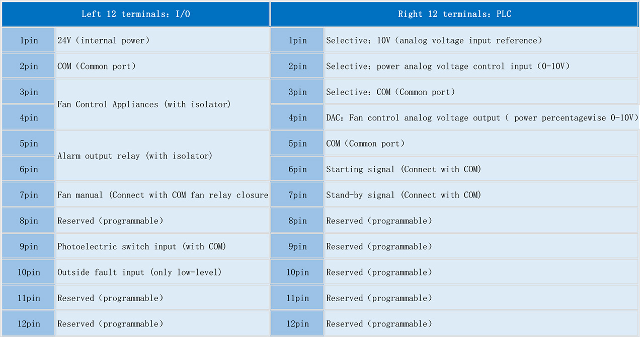This screenshot has width=644, height=337.
Task: Select the 8pin cell in the I/O table
Action: [29, 221]
